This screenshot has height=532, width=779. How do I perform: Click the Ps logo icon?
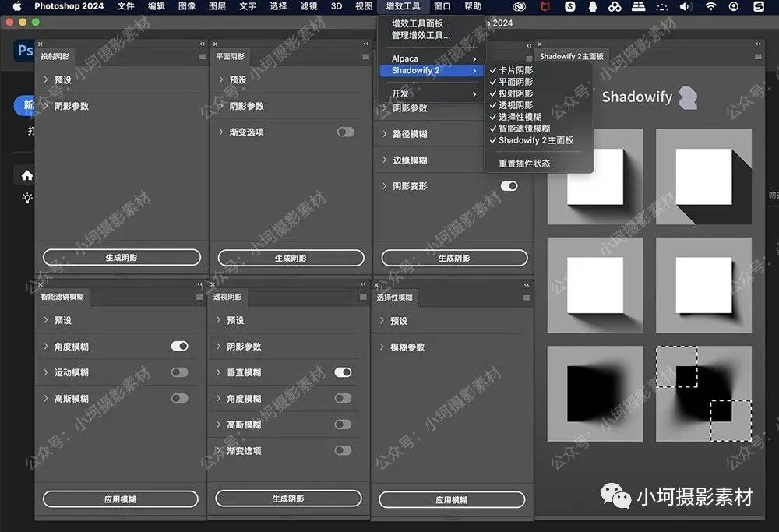point(25,51)
